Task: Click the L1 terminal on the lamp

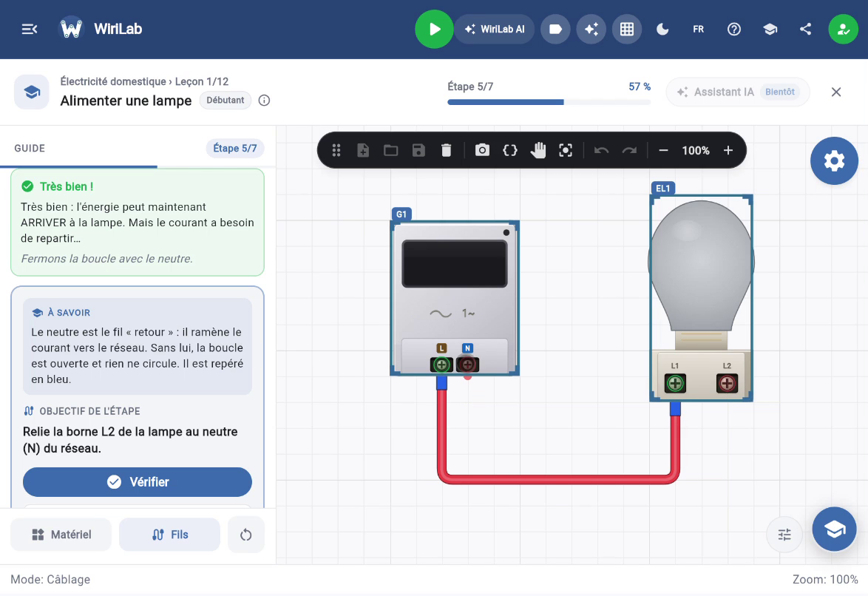Action: click(x=675, y=383)
